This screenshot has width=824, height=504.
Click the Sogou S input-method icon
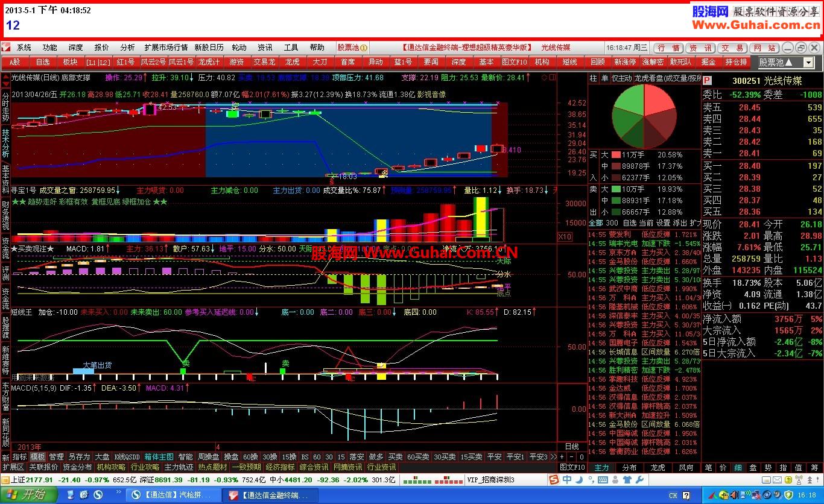(x=554, y=479)
